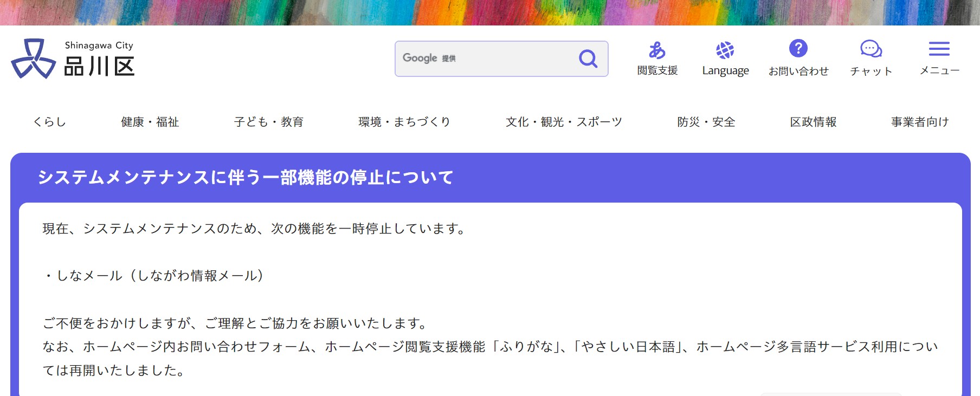This screenshot has height=396, width=980.
Task: Click the 品川区 kanji wordmark
Action: 99,67
